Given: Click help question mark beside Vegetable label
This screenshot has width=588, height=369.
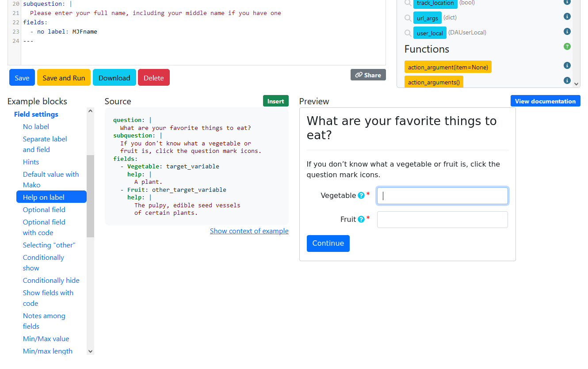Looking at the screenshot, I should tap(362, 195).
